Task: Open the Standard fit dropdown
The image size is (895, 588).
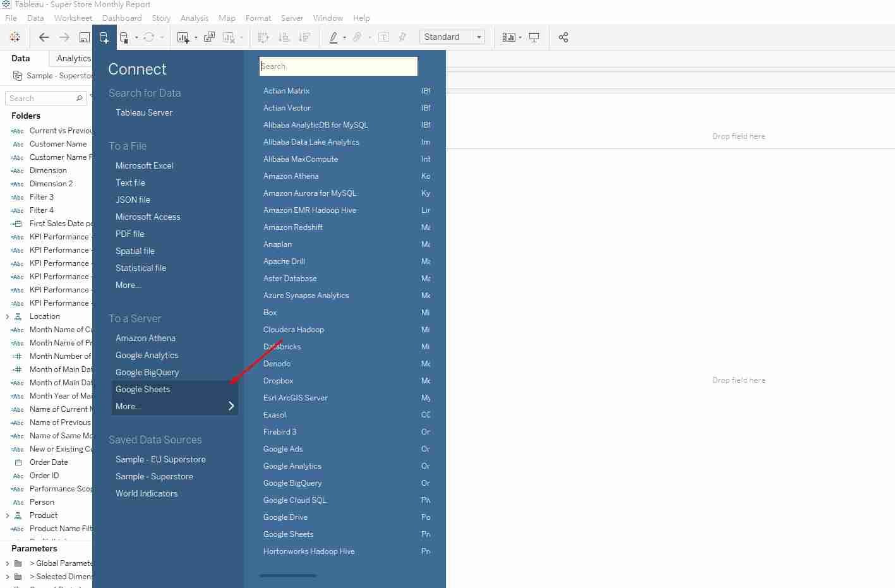Action: (452, 37)
